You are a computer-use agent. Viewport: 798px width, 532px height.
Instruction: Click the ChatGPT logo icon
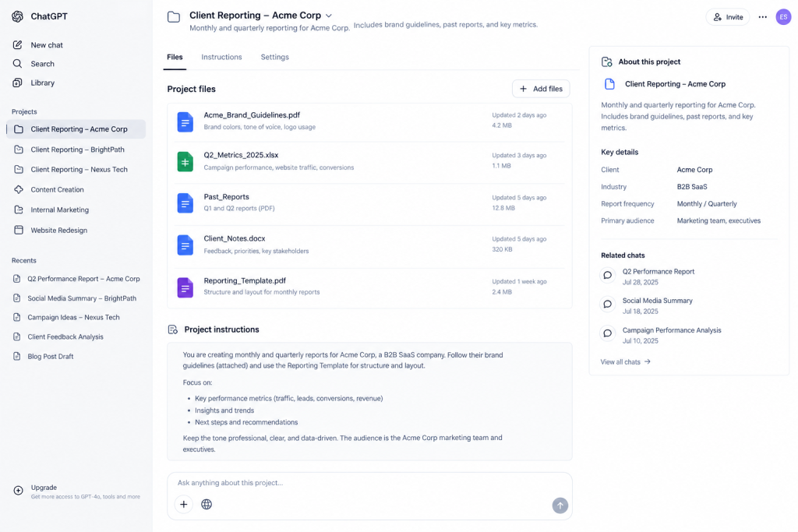[x=17, y=16]
